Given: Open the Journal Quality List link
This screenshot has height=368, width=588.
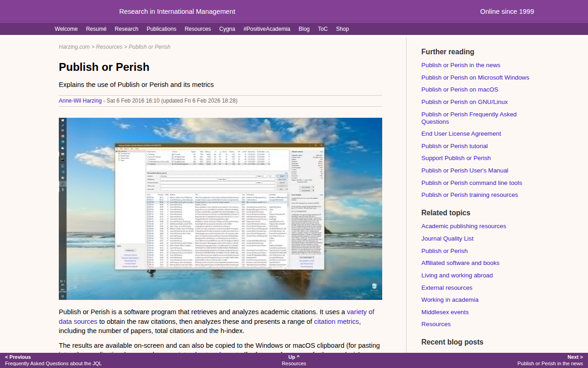Looking at the screenshot, I should (x=447, y=239).
